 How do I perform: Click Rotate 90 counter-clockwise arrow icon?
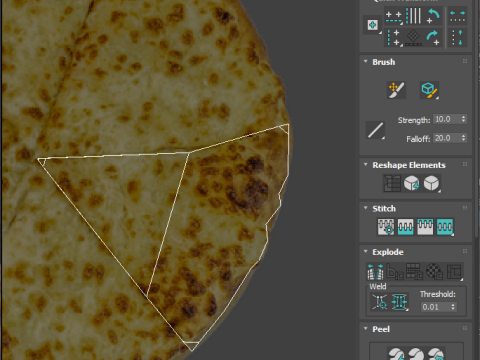(433, 16)
